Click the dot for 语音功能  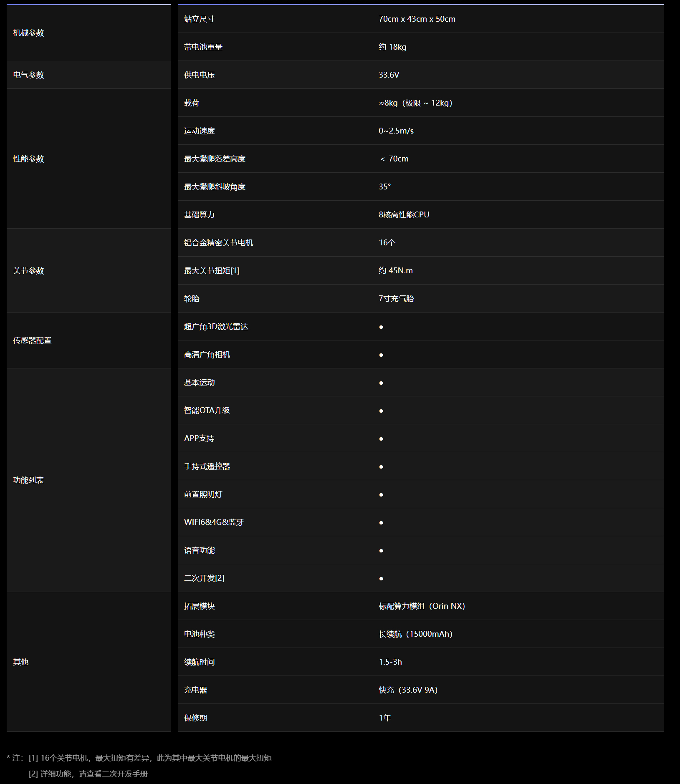(381, 551)
